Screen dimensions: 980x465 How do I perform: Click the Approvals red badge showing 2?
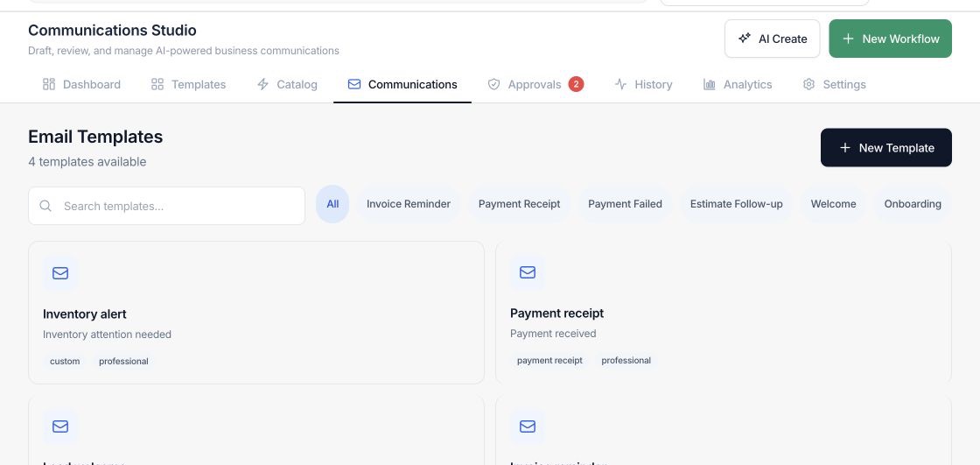pos(576,84)
